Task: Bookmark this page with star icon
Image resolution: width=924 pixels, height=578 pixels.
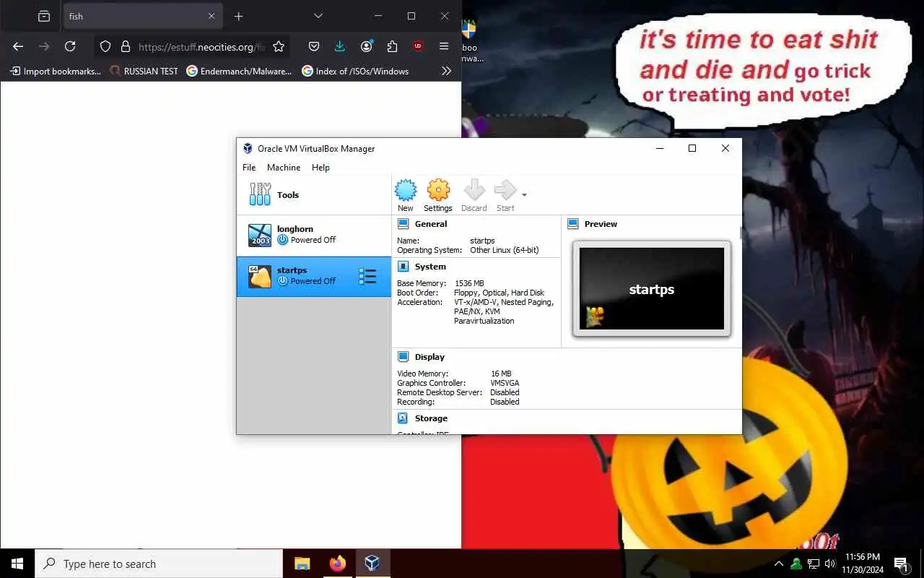Action: (x=279, y=46)
